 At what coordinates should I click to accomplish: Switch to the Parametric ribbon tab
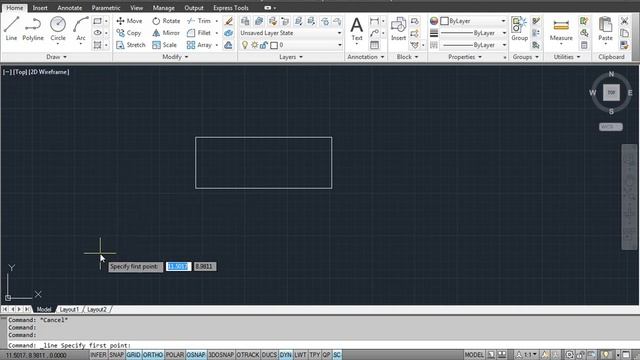106,8
